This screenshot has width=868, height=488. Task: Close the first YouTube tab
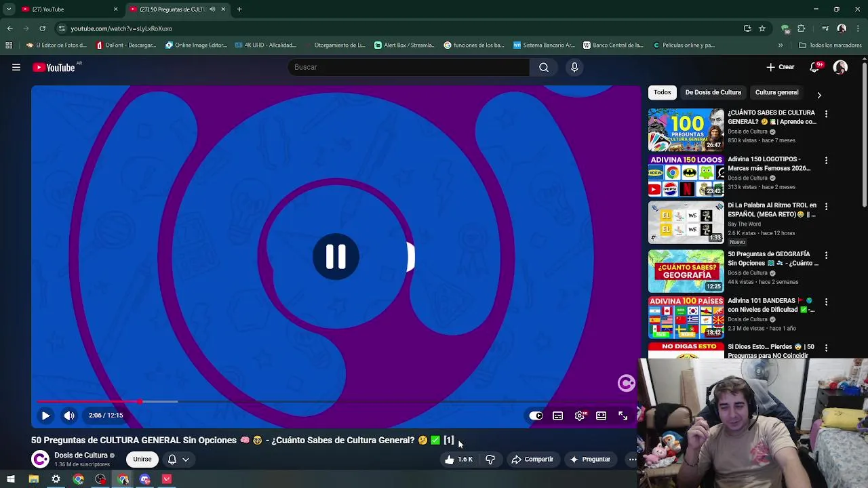(115, 9)
